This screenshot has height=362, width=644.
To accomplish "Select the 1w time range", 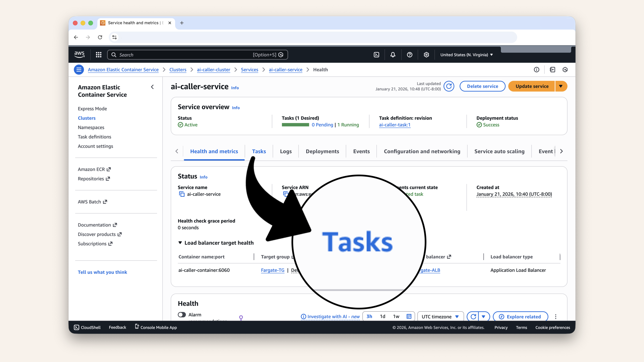I will (x=396, y=316).
